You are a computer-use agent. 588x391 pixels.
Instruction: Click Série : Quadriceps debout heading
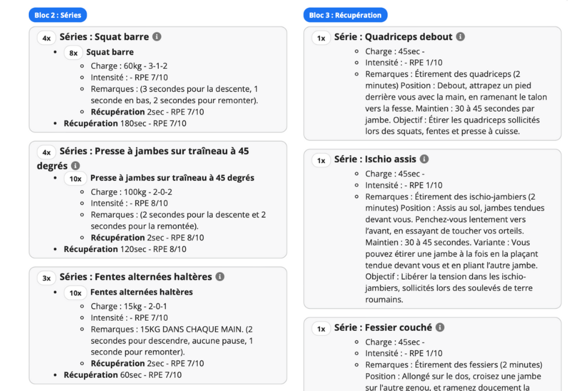pos(393,37)
